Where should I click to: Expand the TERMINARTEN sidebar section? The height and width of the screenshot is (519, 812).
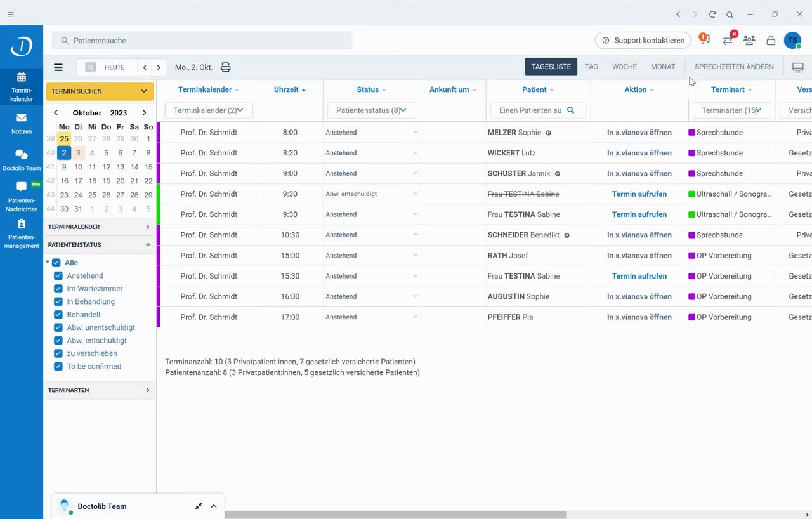click(99, 390)
